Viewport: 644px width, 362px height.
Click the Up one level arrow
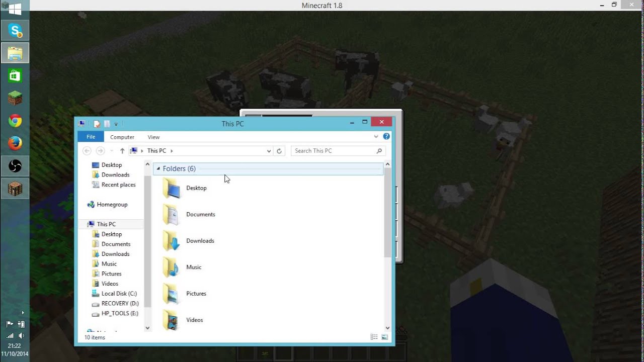122,151
